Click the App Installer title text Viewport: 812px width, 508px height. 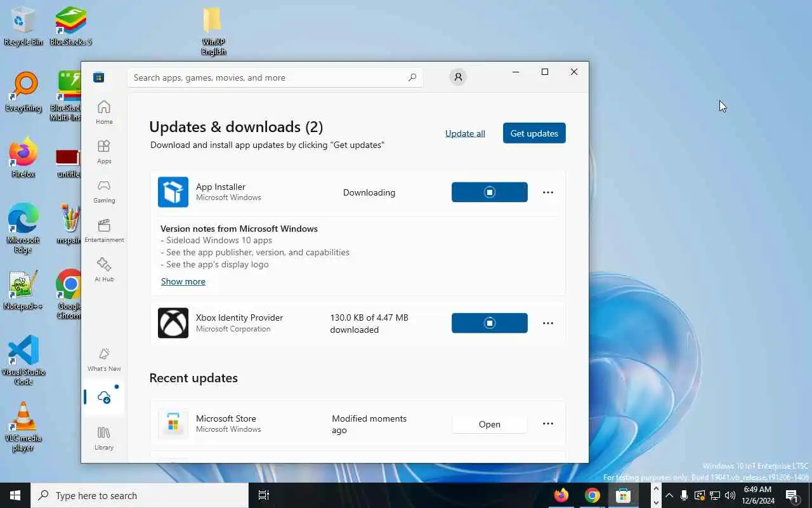[x=220, y=187]
